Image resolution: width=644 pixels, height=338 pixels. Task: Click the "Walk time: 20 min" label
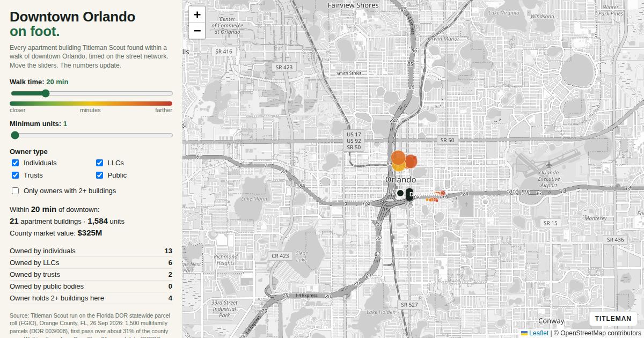39,82
